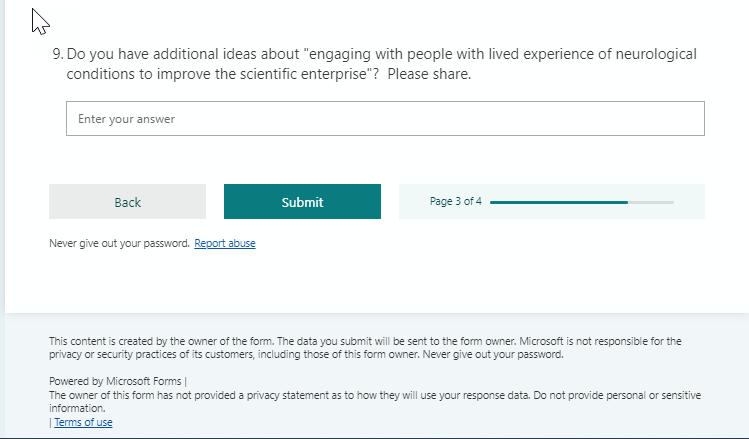Screen dimensions: 749x439
Task: Click the 'Page 3 of 4' label
Action: (x=456, y=201)
